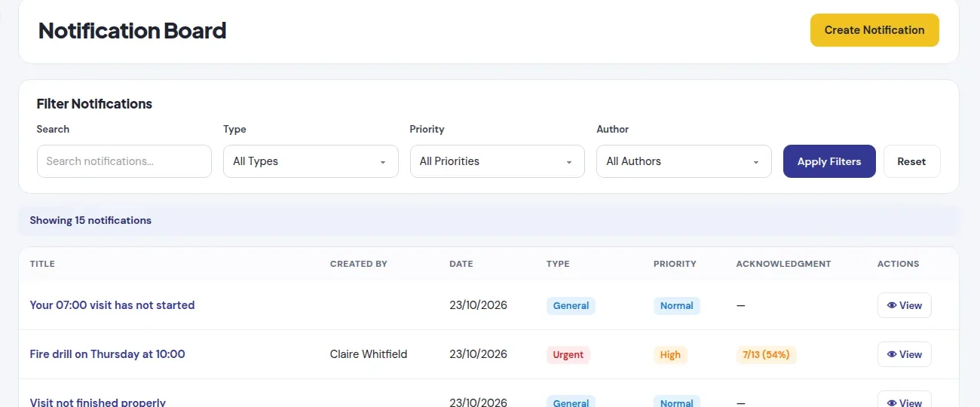Click the Normal priority badge on the 07:00 visit row
Image resolution: width=980 pixels, height=407 pixels.
point(676,305)
